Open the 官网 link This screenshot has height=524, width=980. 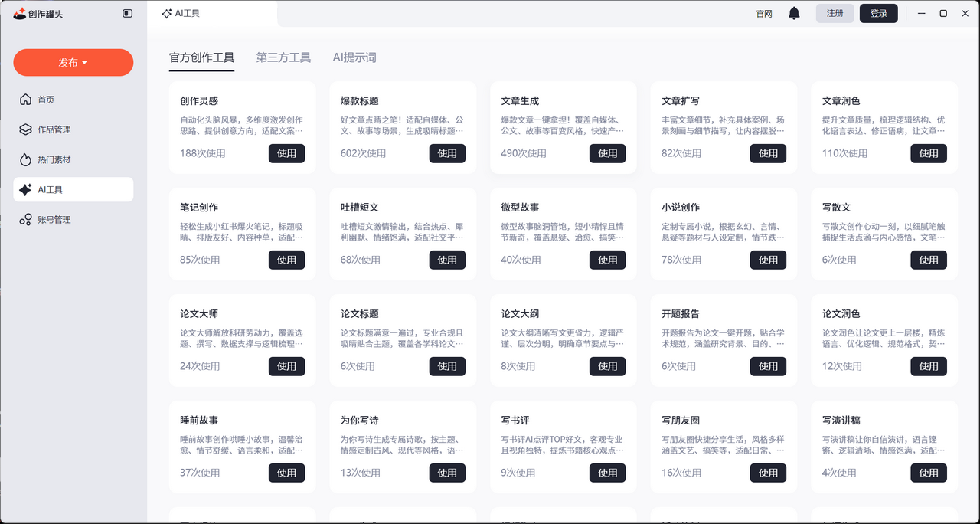click(763, 13)
